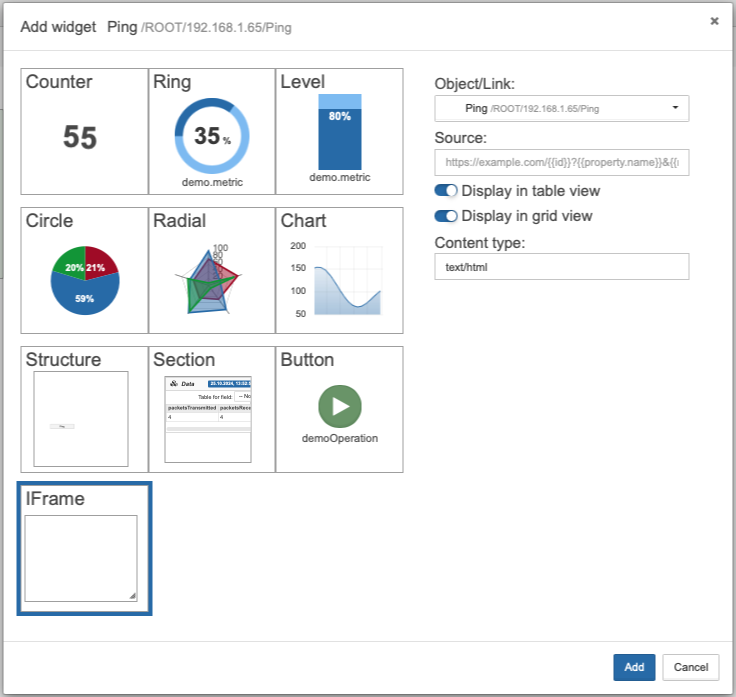Image resolution: width=736 pixels, height=697 pixels.
Task: Select the Counter widget tile
Action: click(x=84, y=131)
